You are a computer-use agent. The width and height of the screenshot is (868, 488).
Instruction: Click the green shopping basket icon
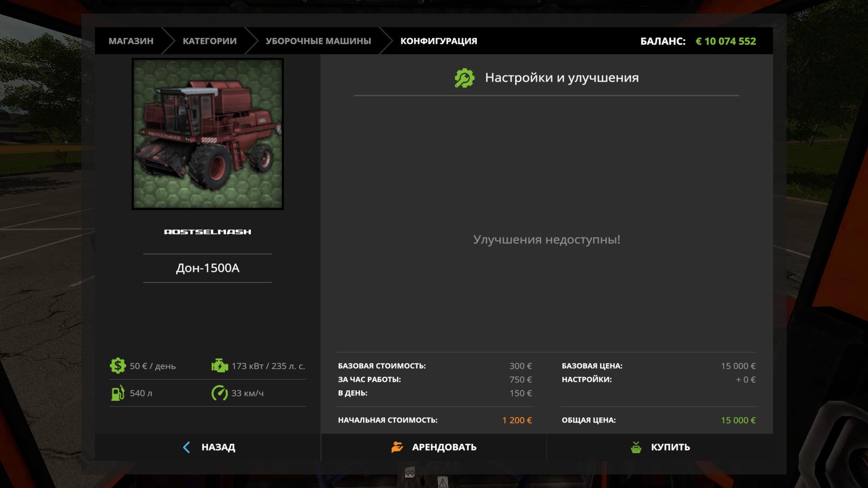[x=636, y=447]
